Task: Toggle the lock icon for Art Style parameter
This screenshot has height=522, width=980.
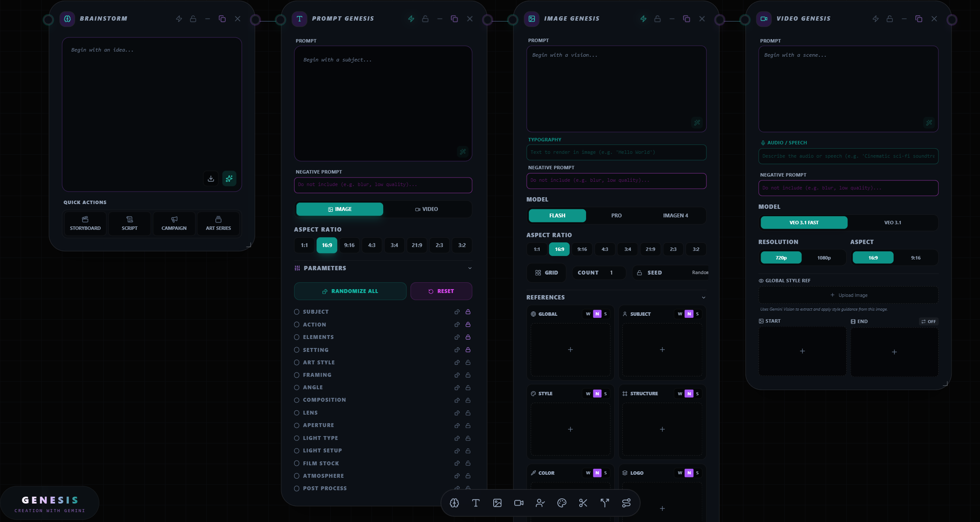Action: (468, 363)
